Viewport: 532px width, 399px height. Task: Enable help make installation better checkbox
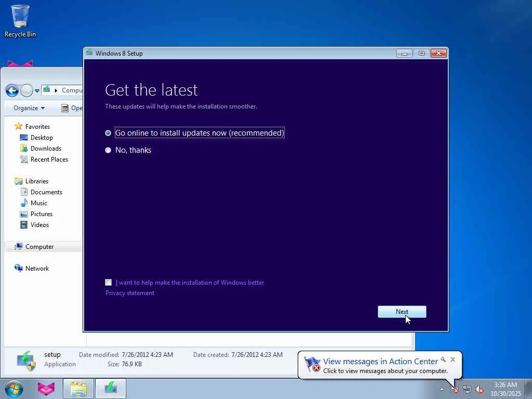pyautogui.click(x=108, y=282)
